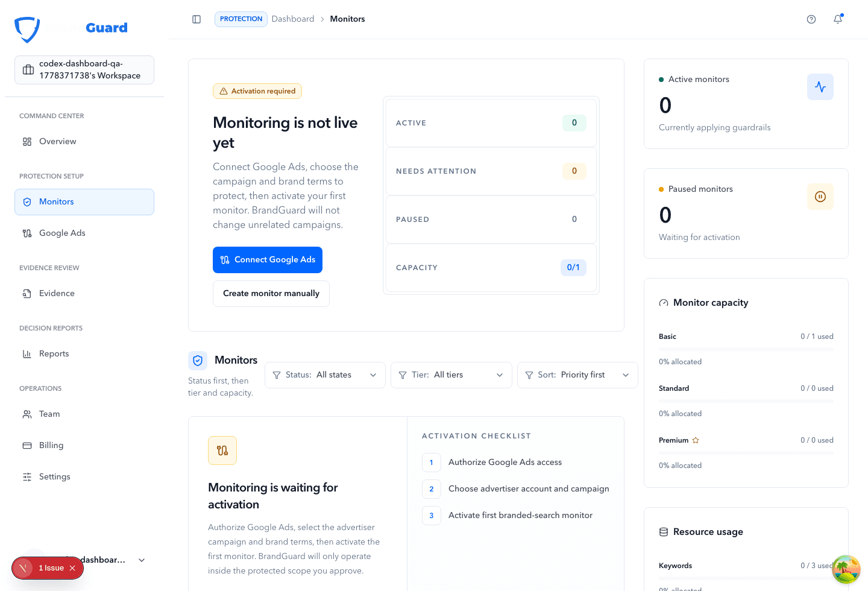Click the 'Monitoring is not live yet' heading
868x591 pixels.
coord(285,133)
